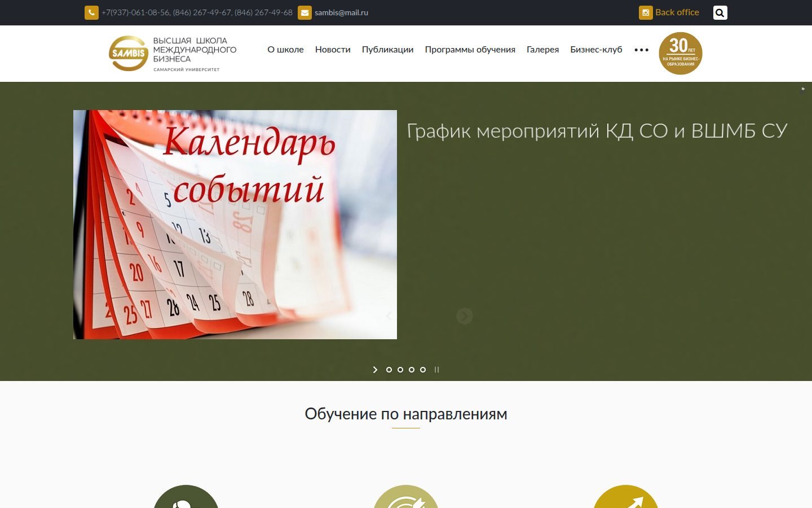The height and width of the screenshot is (508, 812).
Task: Select the second slider dot
Action: pyautogui.click(x=389, y=370)
